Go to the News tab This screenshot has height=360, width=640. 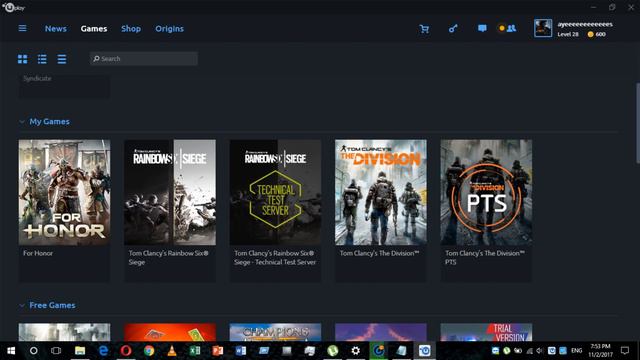click(56, 29)
